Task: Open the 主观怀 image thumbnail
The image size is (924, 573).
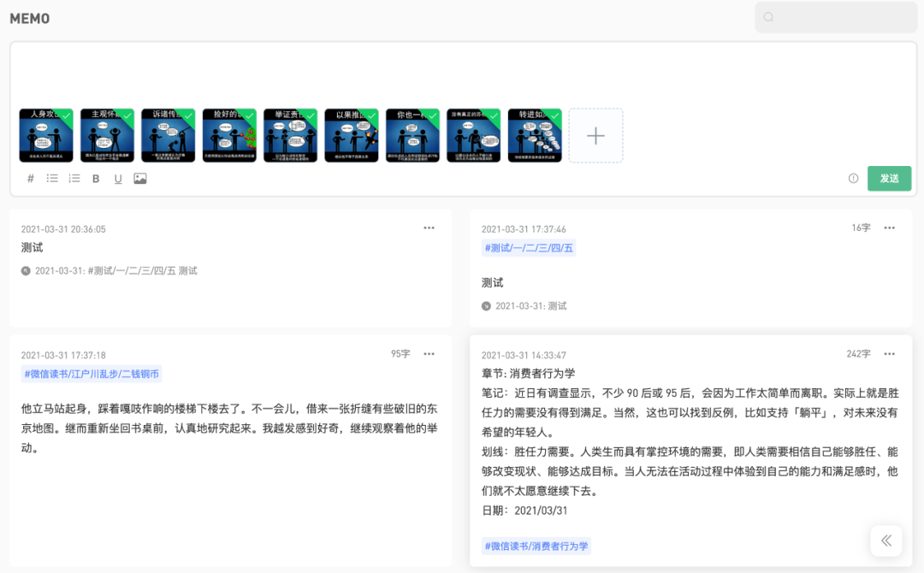Action: click(x=107, y=135)
